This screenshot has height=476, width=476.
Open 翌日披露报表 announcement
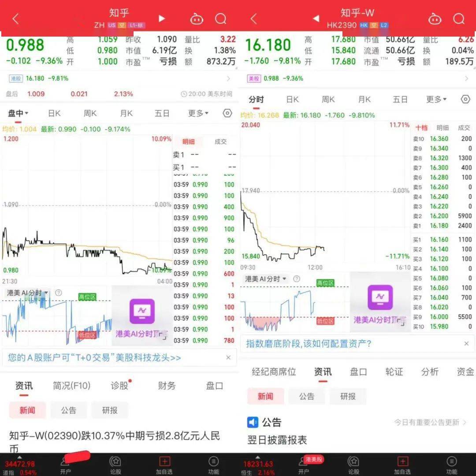point(277,440)
